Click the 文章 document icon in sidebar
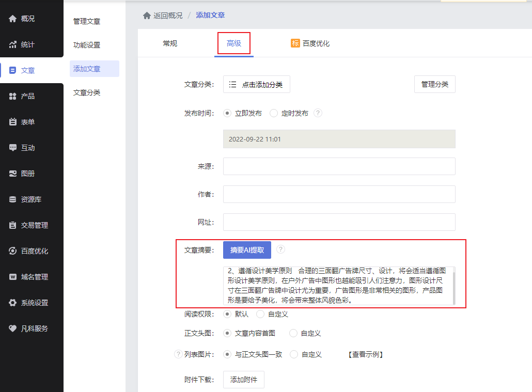The width and height of the screenshot is (532, 392). [x=12, y=70]
